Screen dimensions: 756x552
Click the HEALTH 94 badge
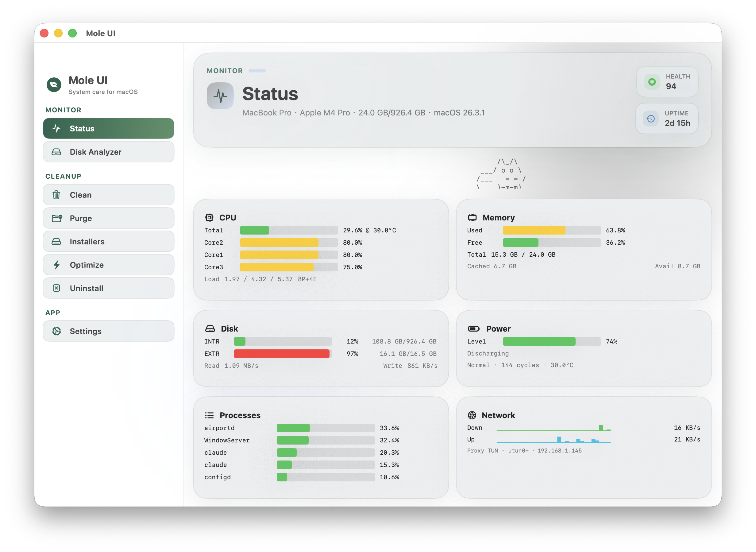667,82
